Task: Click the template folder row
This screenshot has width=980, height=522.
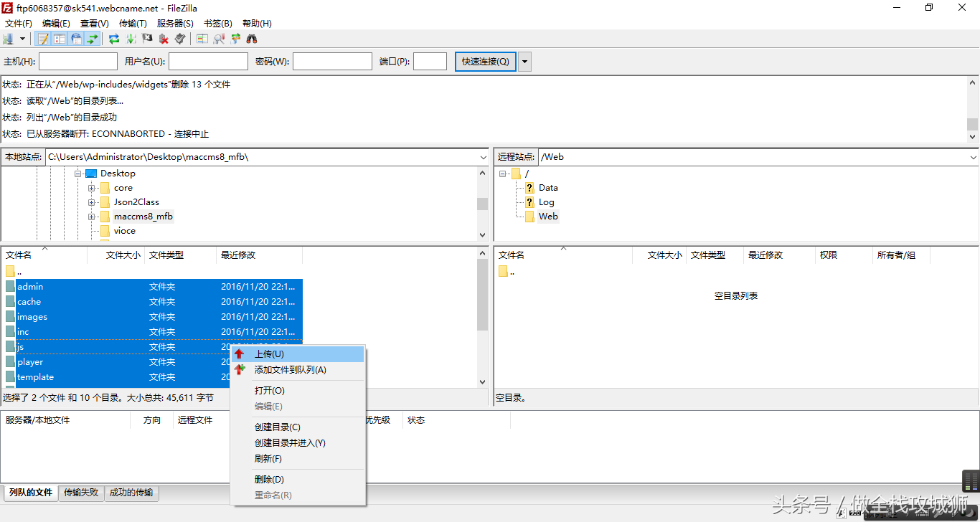Action: pyautogui.click(x=152, y=377)
